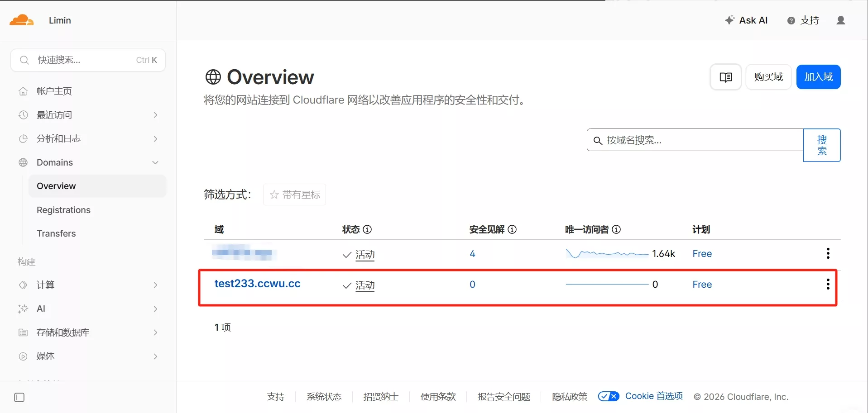Expand the 媒体 chevron

point(155,356)
